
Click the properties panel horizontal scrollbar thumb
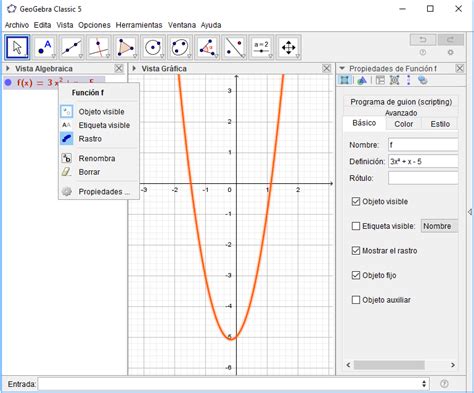point(389,365)
